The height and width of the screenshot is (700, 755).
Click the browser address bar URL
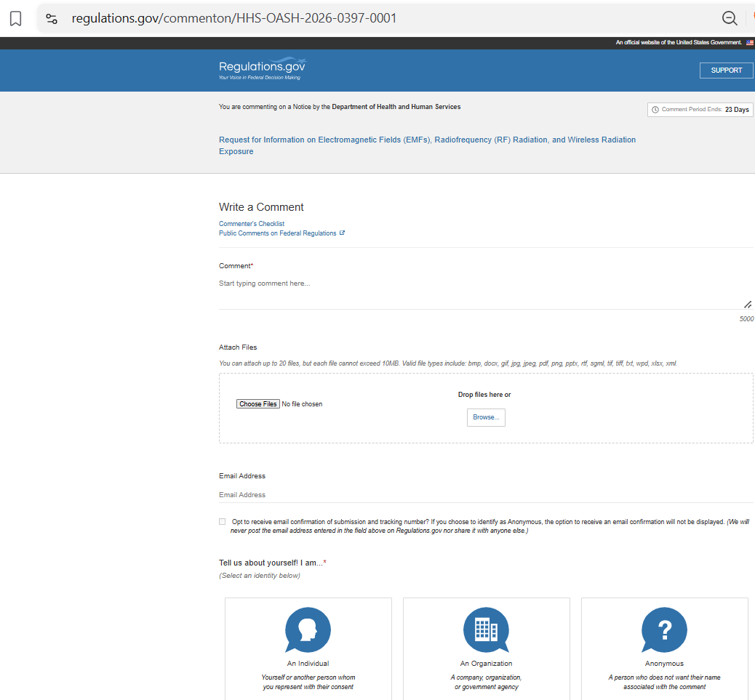tap(234, 18)
